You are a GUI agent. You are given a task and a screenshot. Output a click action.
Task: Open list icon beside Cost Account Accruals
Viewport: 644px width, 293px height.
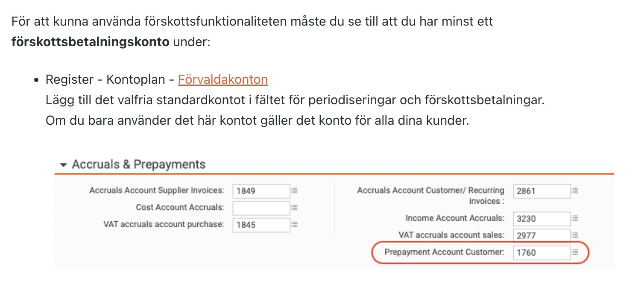click(x=294, y=208)
